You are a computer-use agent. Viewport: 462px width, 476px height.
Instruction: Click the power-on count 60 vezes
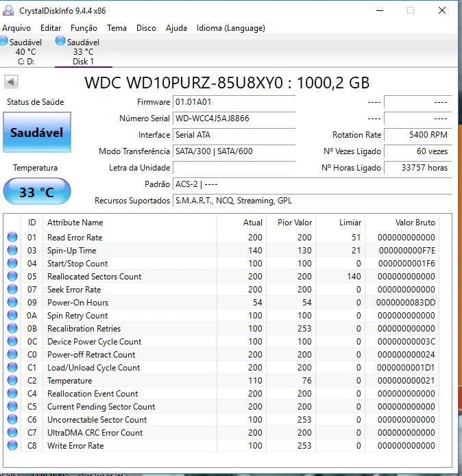click(x=417, y=151)
